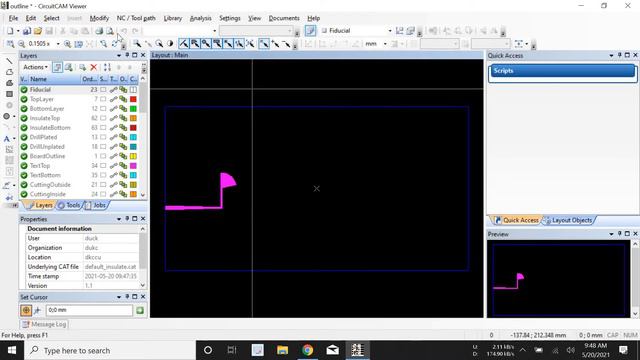Click the sort layers arrows icon
Viewport: 640px width, 360px height.
(107, 67)
